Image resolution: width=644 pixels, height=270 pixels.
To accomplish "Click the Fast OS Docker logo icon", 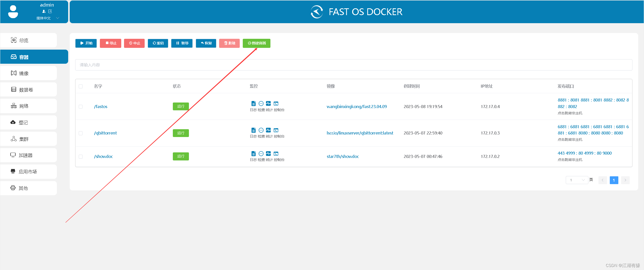I will point(317,12).
